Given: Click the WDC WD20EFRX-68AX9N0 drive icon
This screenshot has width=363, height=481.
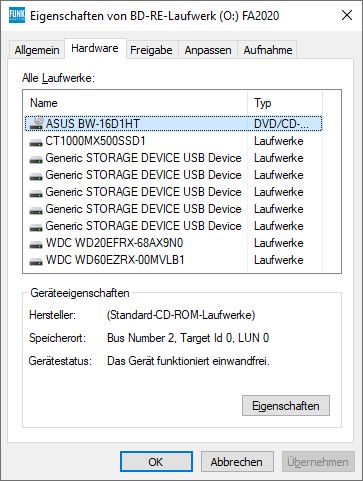Looking at the screenshot, I should (36, 244).
